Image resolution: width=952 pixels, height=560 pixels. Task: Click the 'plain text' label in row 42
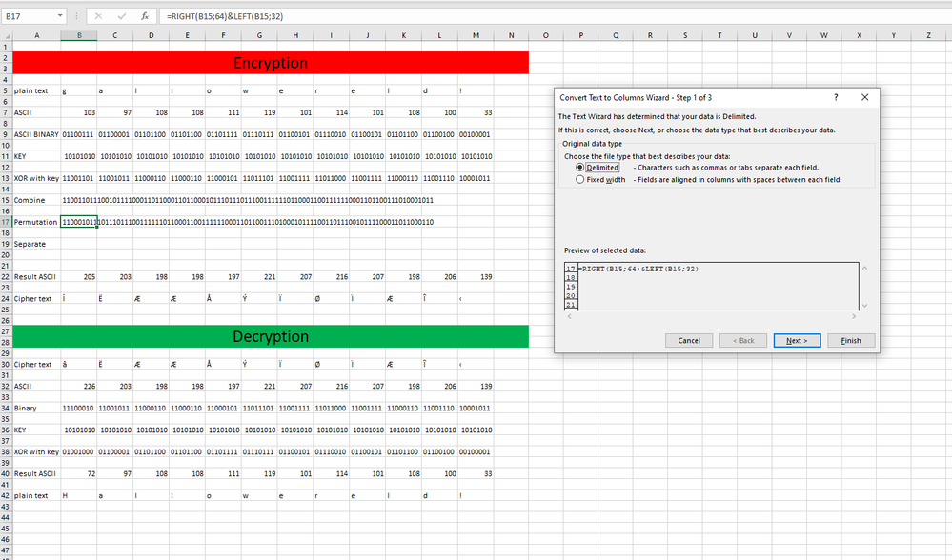click(30, 495)
